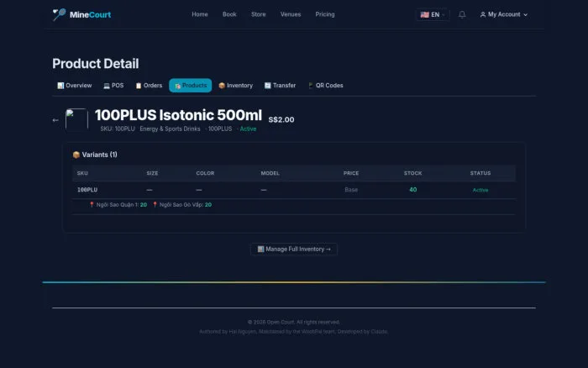
Task: Open the Store nav link
Action: point(259,14)
